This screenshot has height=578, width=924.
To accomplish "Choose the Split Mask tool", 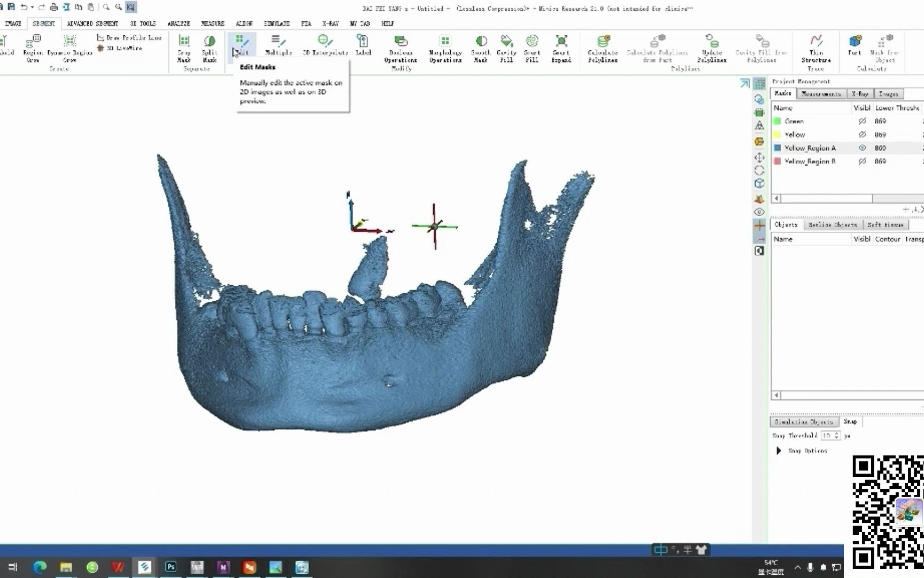I will 210,48.
